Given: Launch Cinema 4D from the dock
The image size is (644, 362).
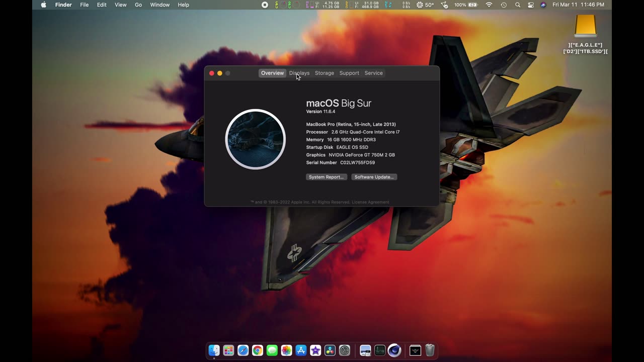Looking at the screenshot, I should (x=394, y=350).
